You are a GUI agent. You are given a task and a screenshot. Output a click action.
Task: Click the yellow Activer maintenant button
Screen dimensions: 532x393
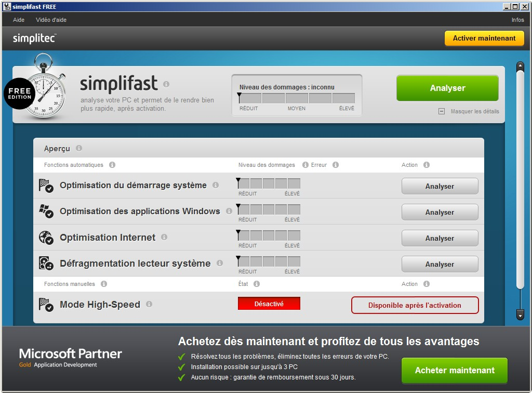click(484, 38)
